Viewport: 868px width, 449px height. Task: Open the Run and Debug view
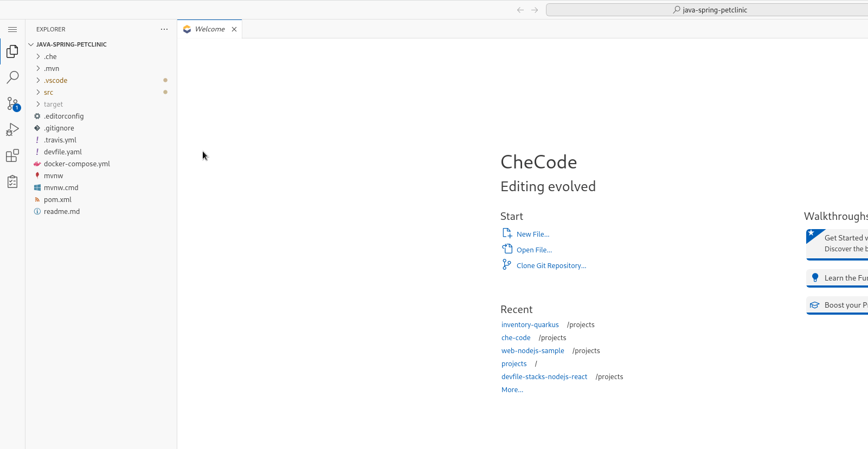12,129
